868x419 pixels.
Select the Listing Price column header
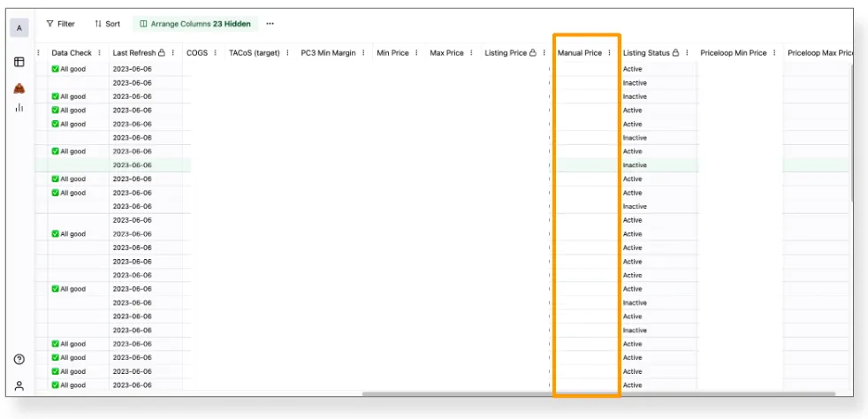506,53
